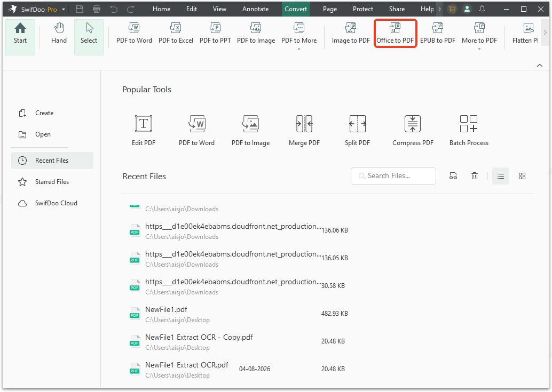Switch to the Annotate tab
This screenshot has height=392, width=552.
[255, 9]
